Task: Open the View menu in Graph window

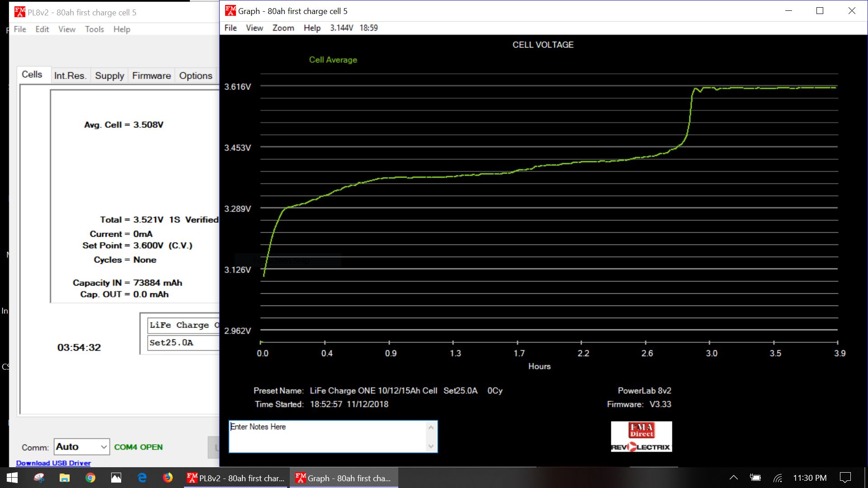Action: (x=254, y=28)
